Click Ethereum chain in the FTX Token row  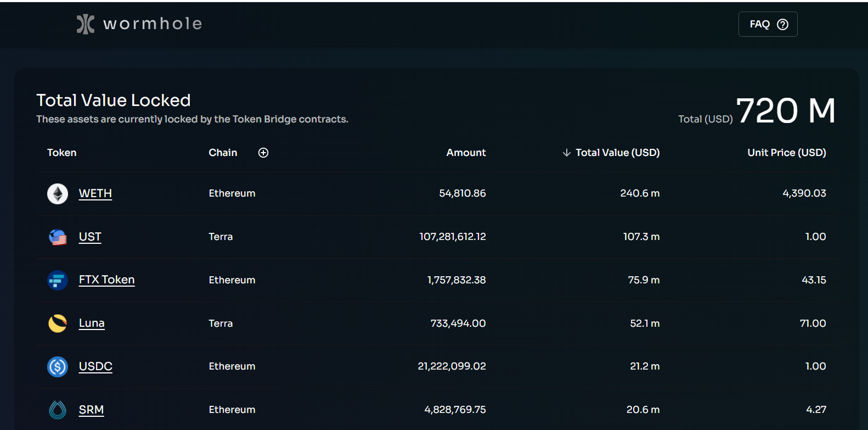(232, 280)
